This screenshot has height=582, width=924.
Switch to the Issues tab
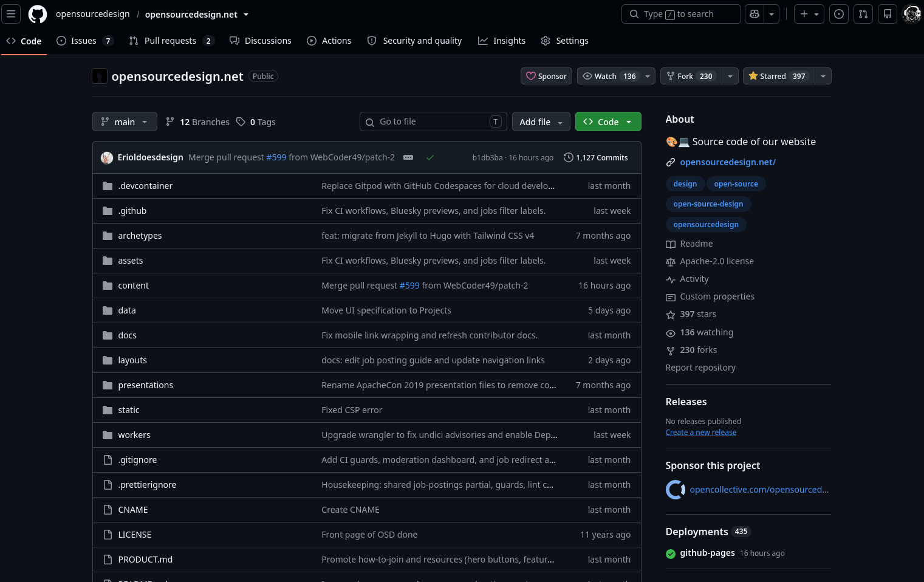tap(84, 41)
